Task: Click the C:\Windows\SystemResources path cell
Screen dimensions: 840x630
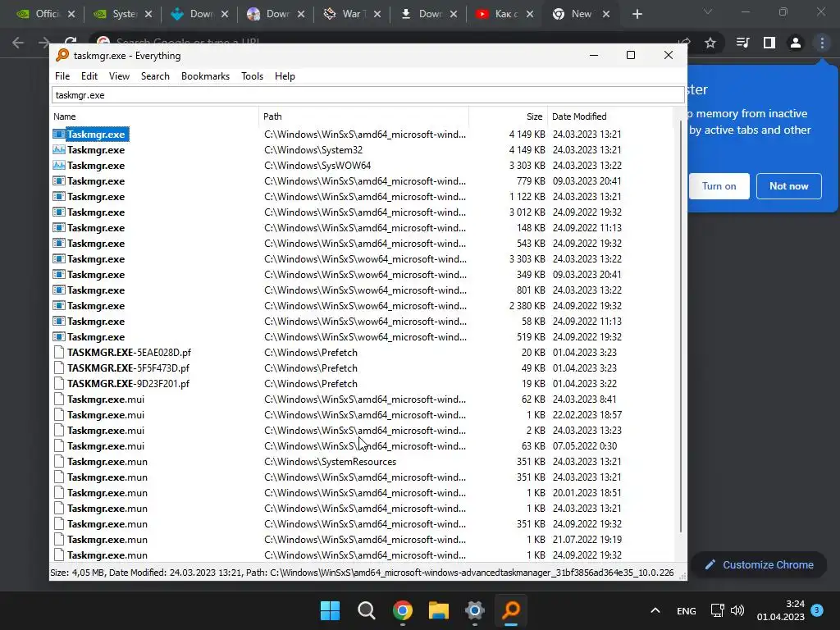Action: click(330, 462)
